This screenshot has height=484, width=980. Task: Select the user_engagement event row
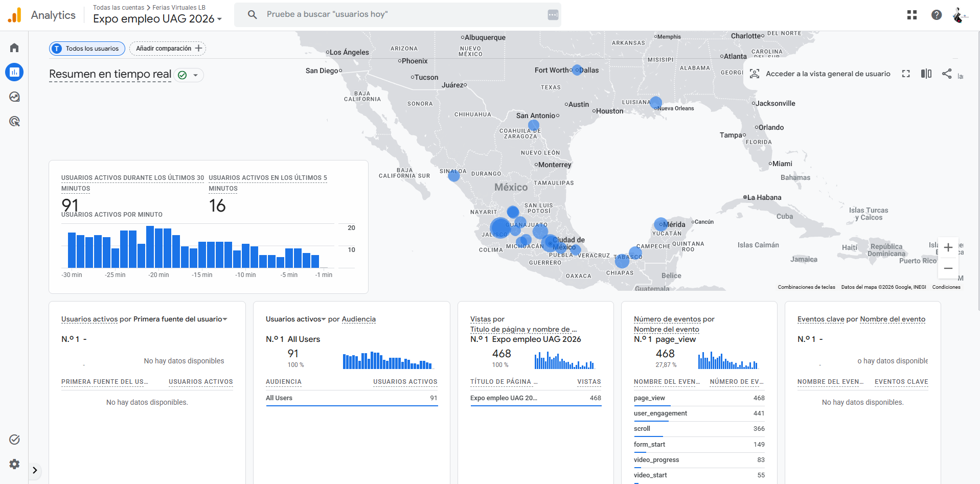tap(699, 413)
